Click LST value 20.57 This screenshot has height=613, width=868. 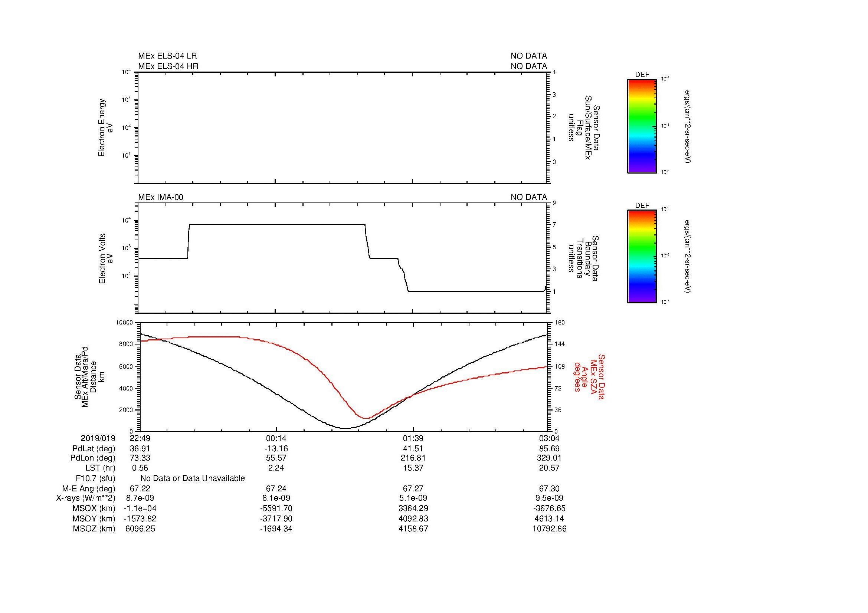(x=550, y=468)
